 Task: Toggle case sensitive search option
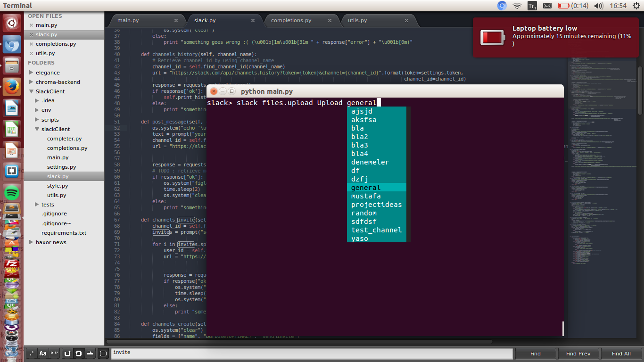click(43, 353)
